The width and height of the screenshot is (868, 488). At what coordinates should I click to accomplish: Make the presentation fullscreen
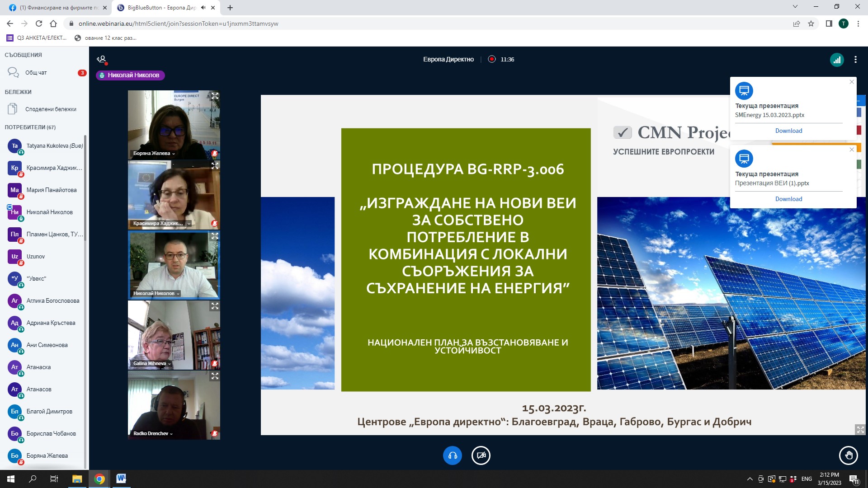pos(860,430)
